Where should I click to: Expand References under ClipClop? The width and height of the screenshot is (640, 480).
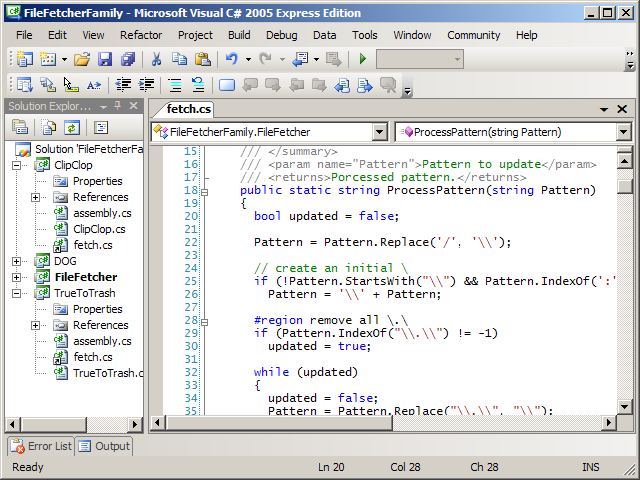(x=36, y=198)
